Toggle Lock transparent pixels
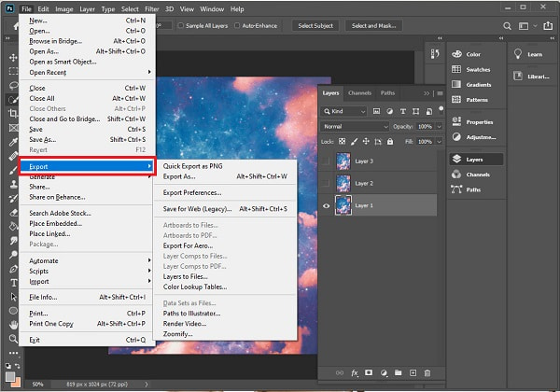 tap(342, 141)
